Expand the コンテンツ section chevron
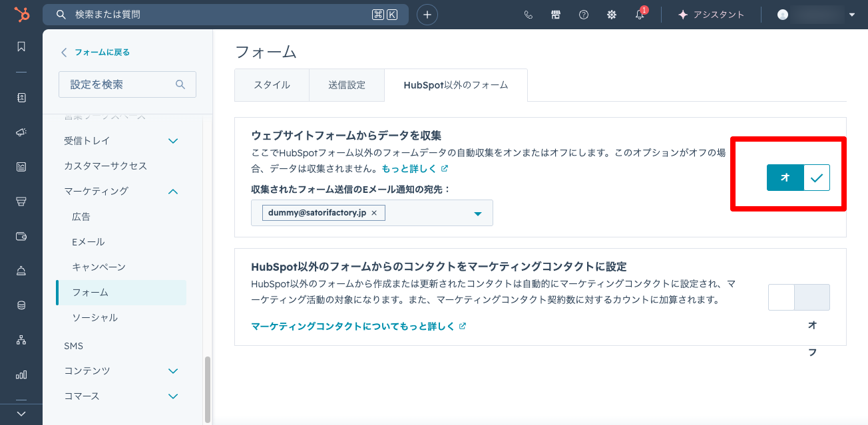 pos(173,371)
